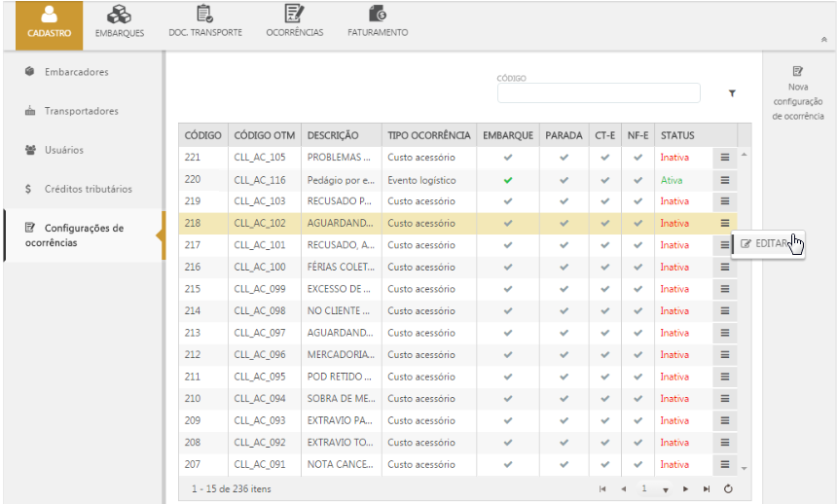Image resolution: width=837 pixels, height=504 pixels.
Task: Open Créditos tributários in sidebar
Action: pos(88,189)
